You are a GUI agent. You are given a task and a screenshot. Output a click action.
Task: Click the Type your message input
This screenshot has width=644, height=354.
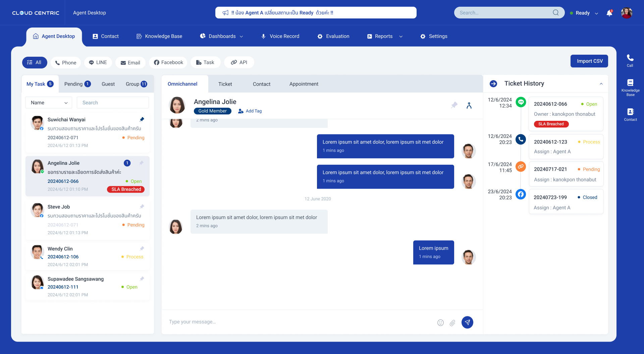(299, 322)
